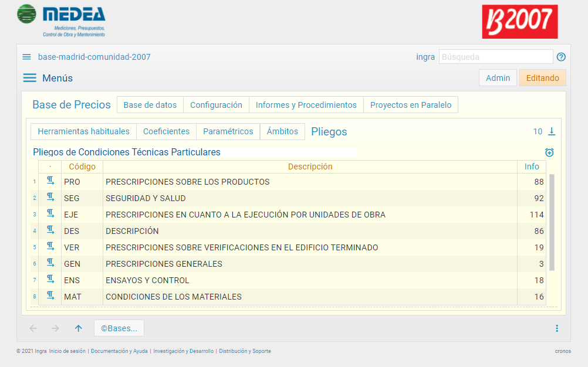Navigate up with the up arrow icon
This screenshot has height=367, width=588.
coord(79,328)
